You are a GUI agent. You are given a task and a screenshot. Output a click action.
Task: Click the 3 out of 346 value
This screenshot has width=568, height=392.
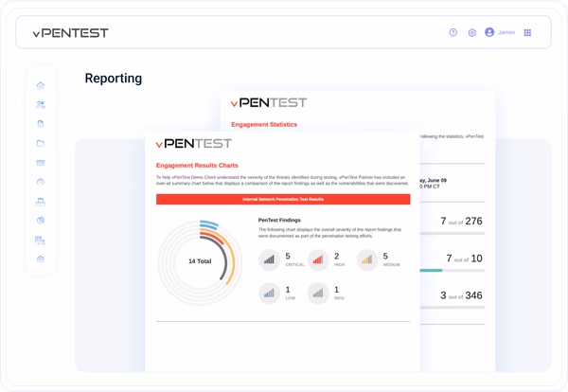pos(461,295)
